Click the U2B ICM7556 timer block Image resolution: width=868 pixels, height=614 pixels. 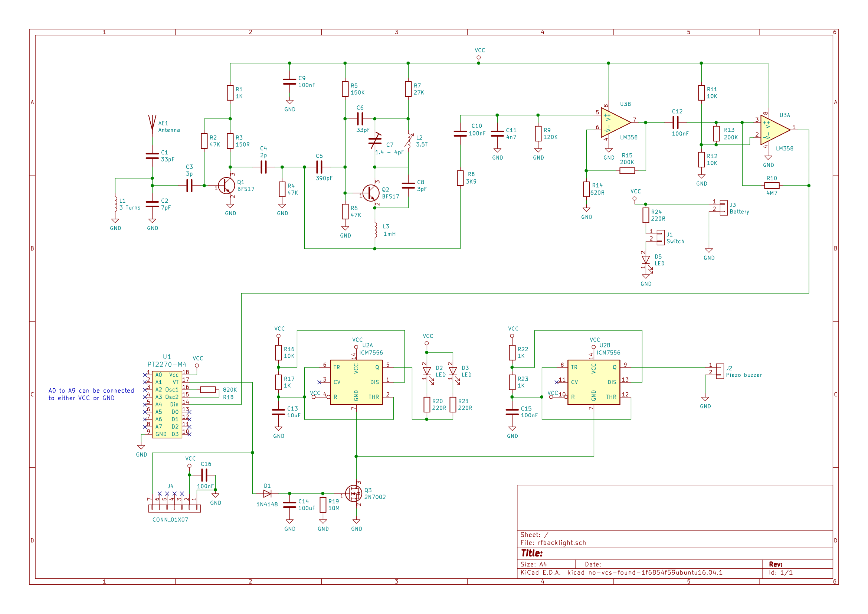pos(594,382)
